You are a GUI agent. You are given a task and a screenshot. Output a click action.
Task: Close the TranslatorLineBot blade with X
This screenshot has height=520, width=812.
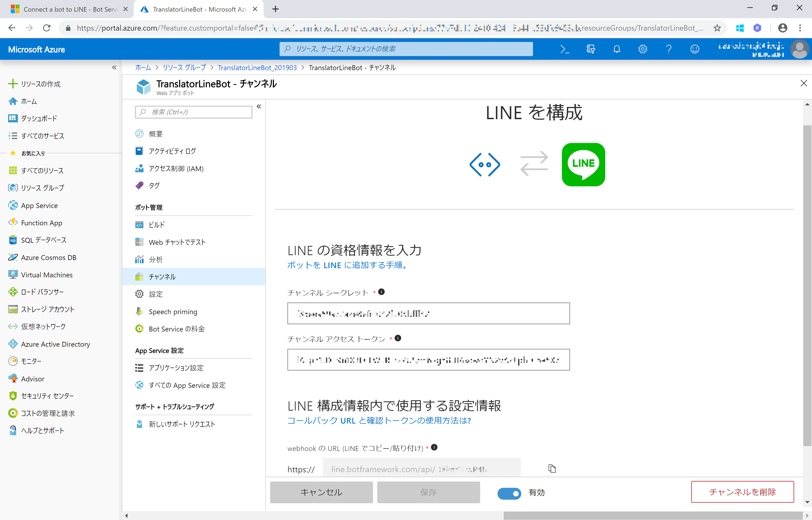click(x=804, y=83)
